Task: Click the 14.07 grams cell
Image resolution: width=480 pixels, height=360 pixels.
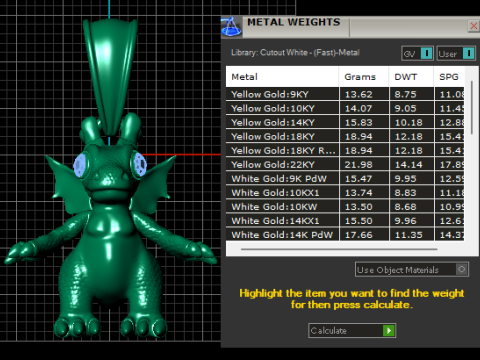Action: point(364,108)
